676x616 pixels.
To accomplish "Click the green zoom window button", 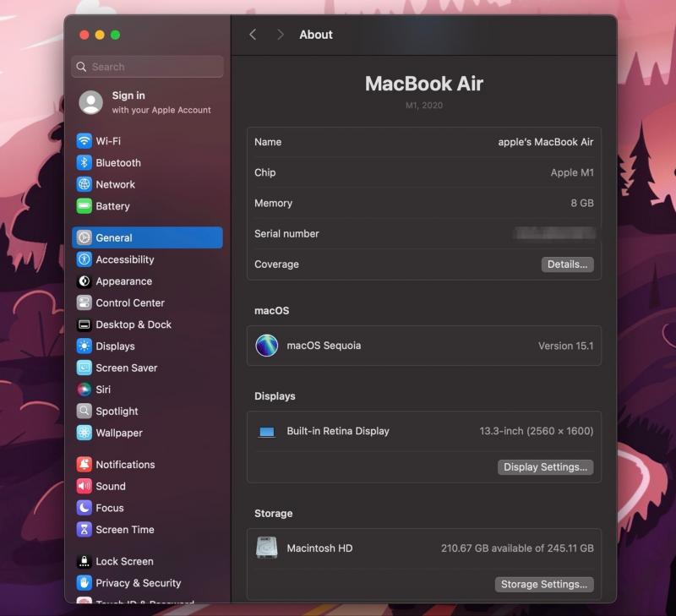I will pyautogui.click(x=115, y=35).
